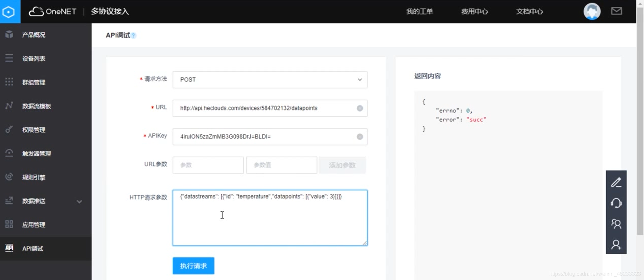Click the help question mark beside API调试
Image resolution: width=644 pixels, height=280 pixels.
pos(134,35)
